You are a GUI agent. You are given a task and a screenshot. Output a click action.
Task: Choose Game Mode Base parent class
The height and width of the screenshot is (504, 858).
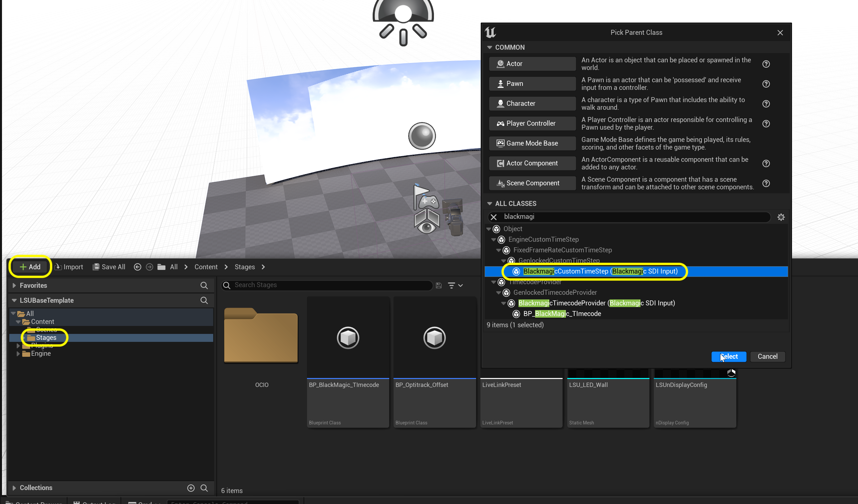[x=532, y=143]
